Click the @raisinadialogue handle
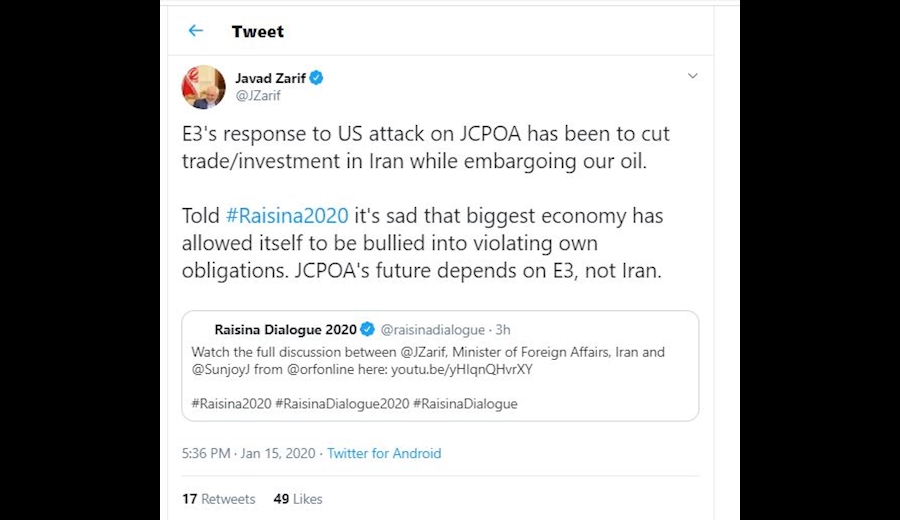Screen dimensions: 900x520 point(432,330)
